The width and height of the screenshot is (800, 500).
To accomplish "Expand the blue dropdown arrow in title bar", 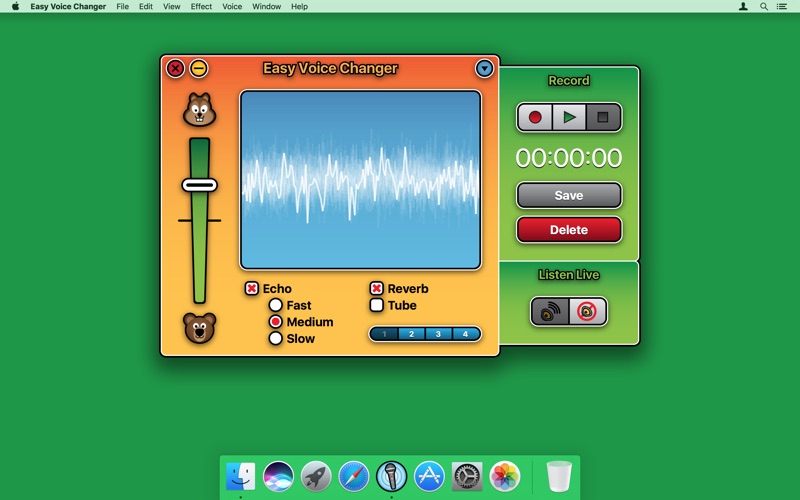I will coord(484,68).
